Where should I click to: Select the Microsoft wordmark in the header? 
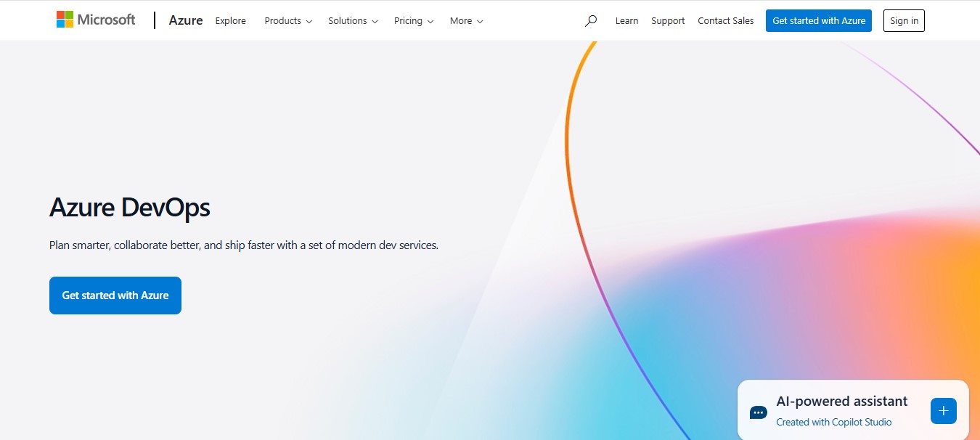pyautogui.click(x=106, y=19)
